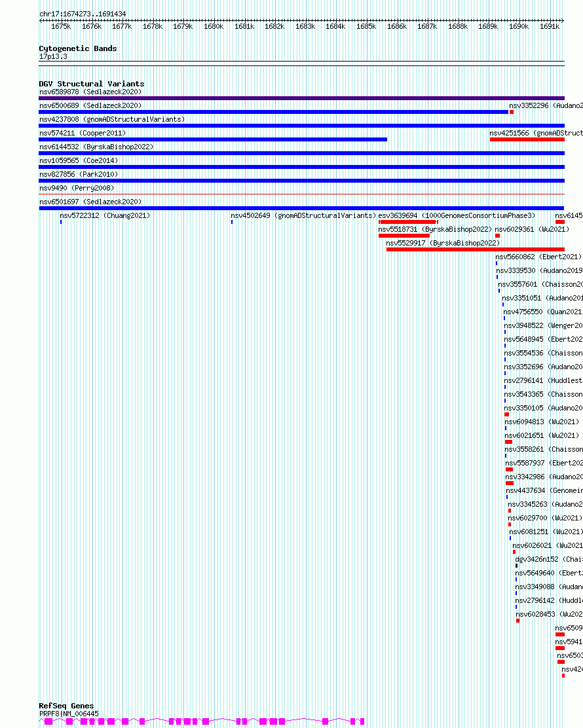Click the DGV Structural Variants track heading
583x728 pixels.
coord(92,84)
